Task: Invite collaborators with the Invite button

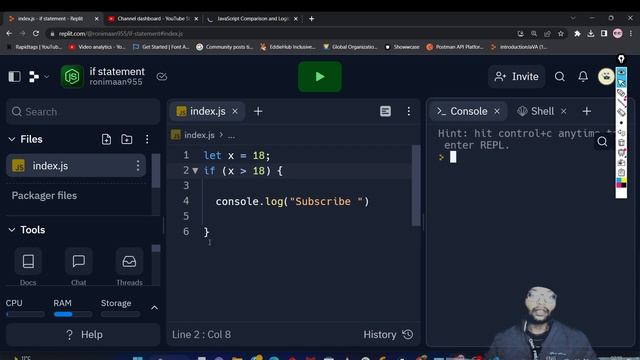Action: (517, 76)
